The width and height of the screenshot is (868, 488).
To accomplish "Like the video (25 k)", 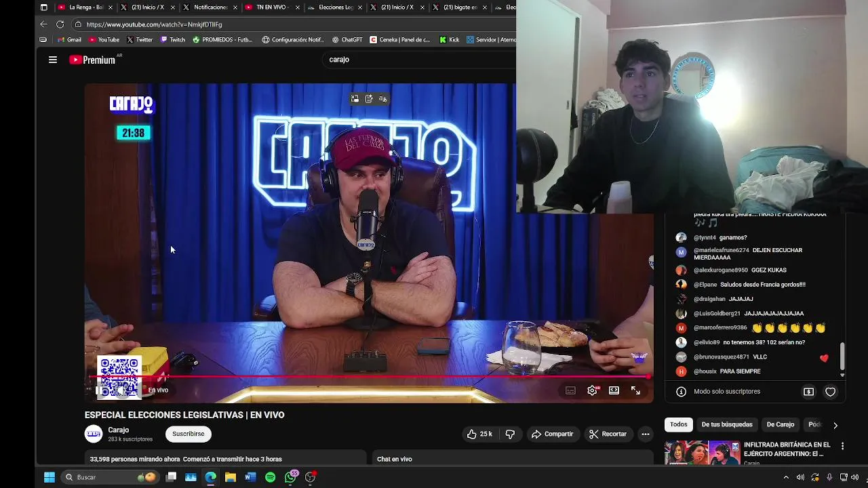I will [479, 434].
